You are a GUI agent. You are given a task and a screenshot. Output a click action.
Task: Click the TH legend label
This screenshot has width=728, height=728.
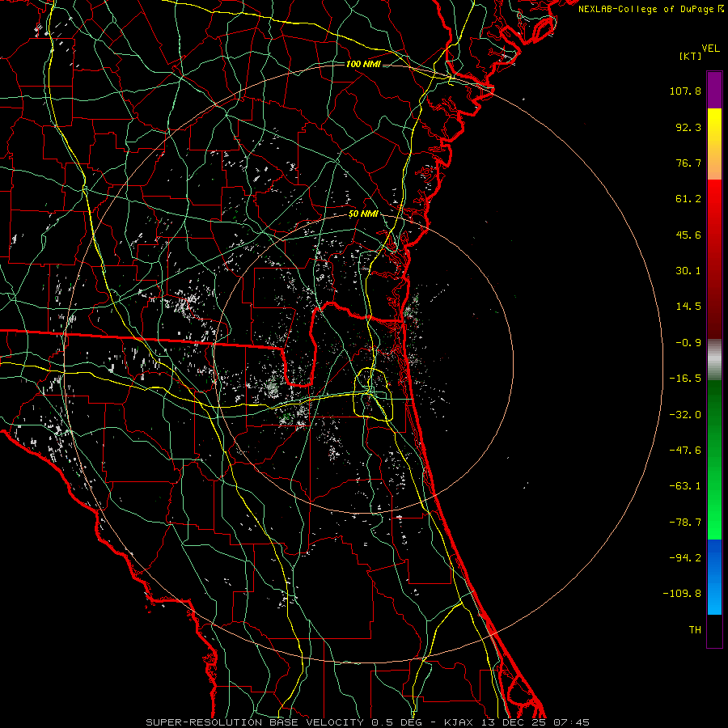point(695,630)
